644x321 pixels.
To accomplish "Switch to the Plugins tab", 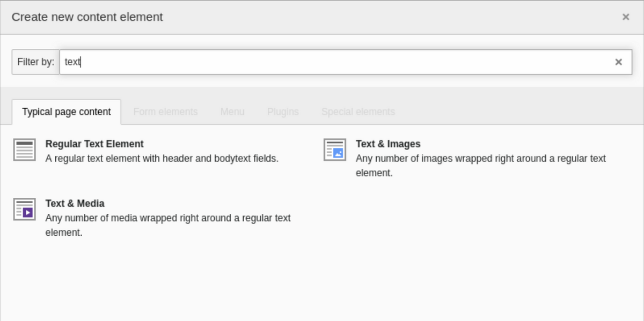I will (x=283, y=111).
